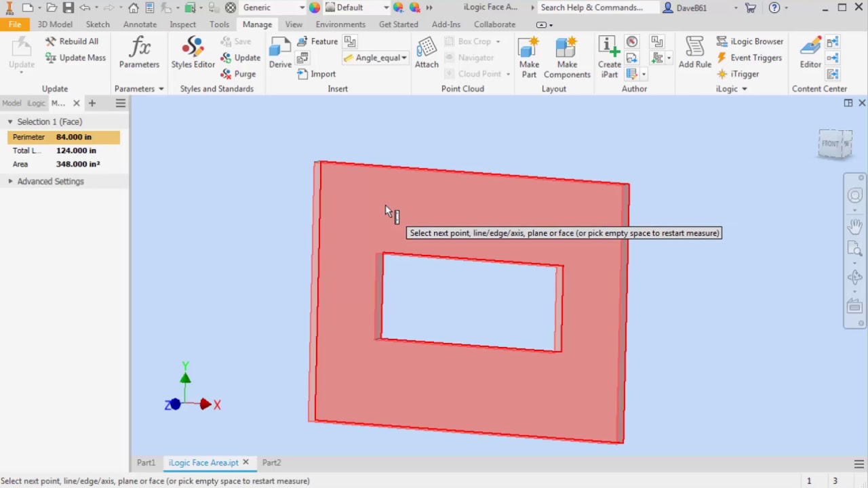This screenshot has height=488, width=868.
Task: Open the document tabs menu icon
Action: pyautogui.click(x=859, y=464)
